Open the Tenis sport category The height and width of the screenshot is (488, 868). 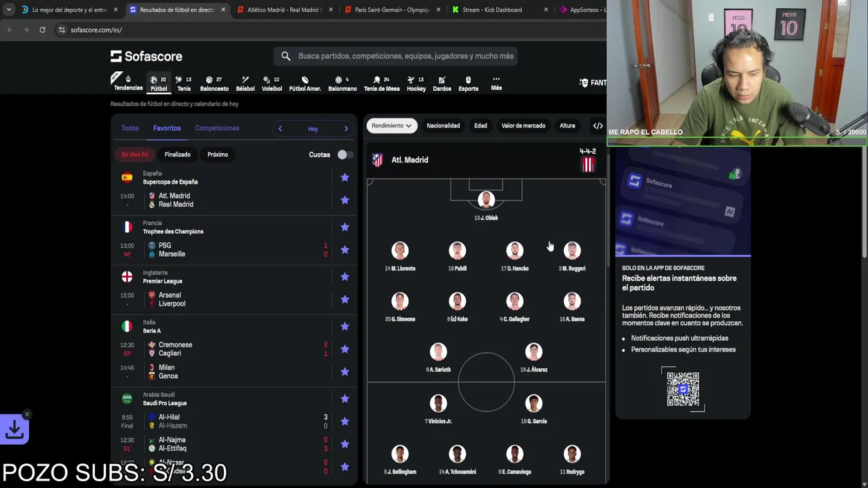click(x=184, y=83)
